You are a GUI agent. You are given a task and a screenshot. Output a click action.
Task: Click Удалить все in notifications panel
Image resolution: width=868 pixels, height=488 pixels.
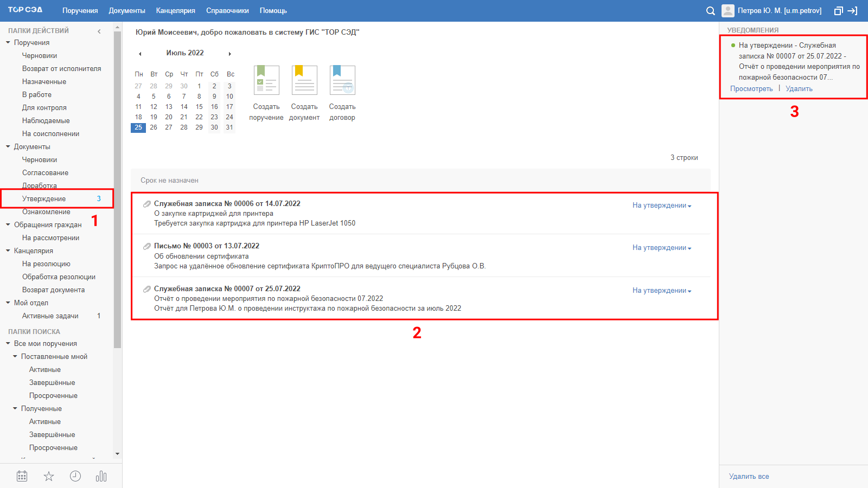point(749,477)
